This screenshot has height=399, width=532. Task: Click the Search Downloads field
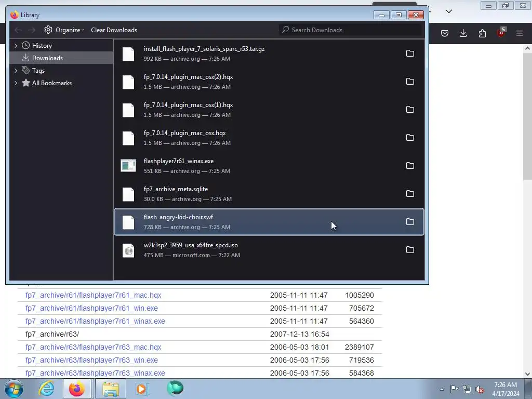point(351,30)
